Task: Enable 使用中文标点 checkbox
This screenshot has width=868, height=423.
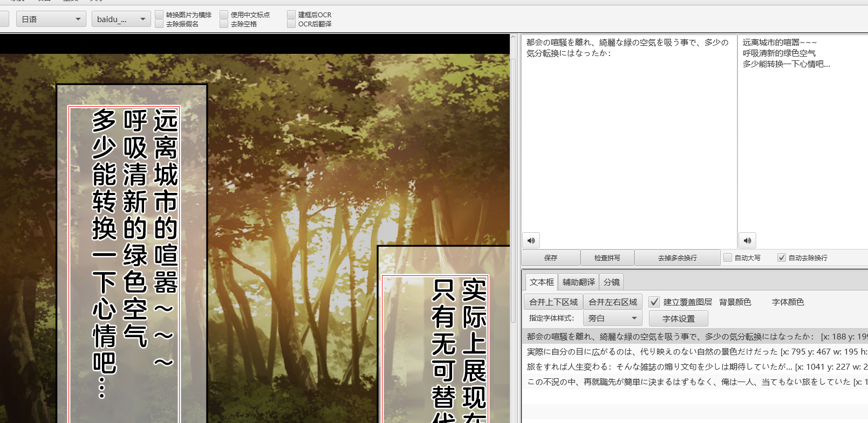Action: (224, 15)
